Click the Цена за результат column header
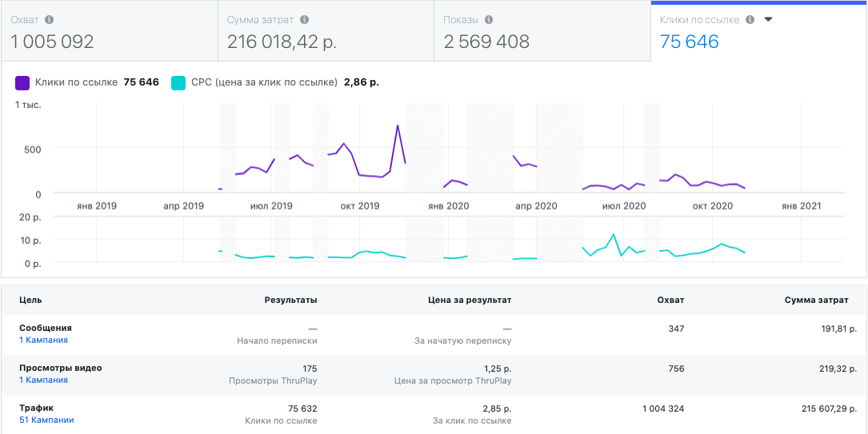 click(470, 301)
